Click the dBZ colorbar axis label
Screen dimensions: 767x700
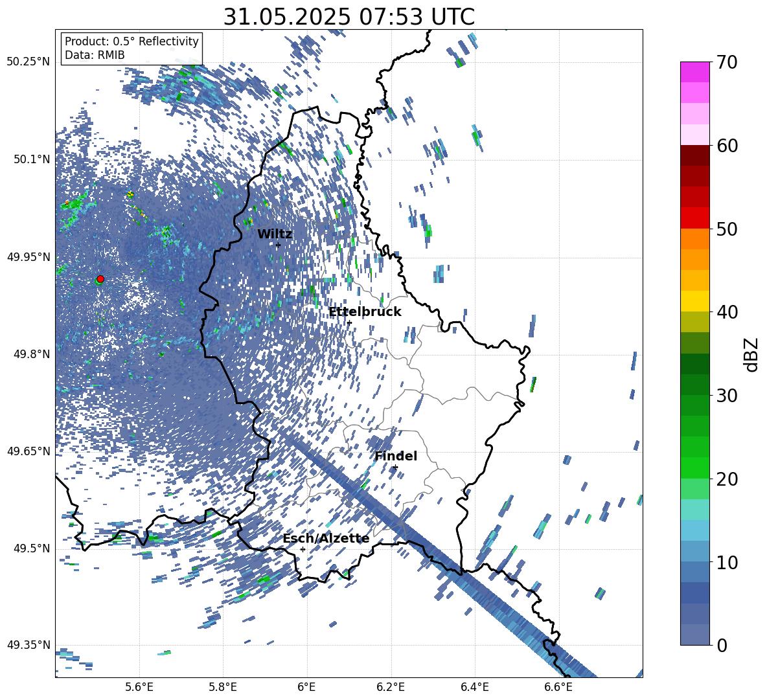[752, 354]
